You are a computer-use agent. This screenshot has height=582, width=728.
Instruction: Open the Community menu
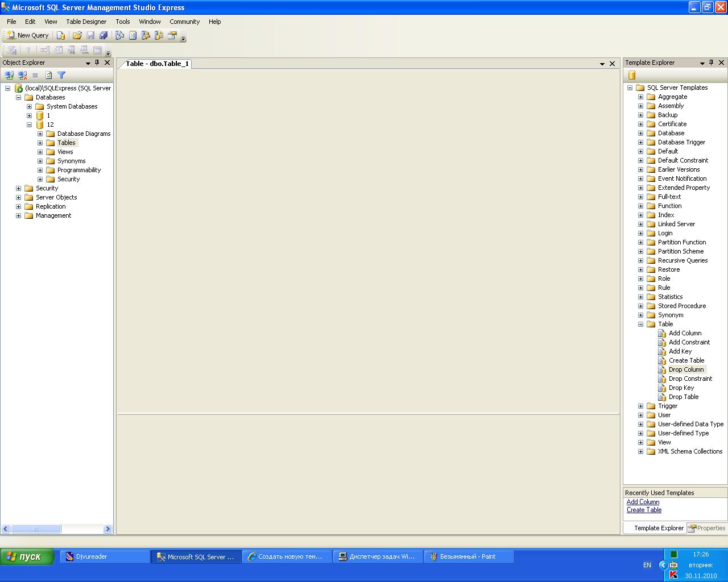(185, 22)
